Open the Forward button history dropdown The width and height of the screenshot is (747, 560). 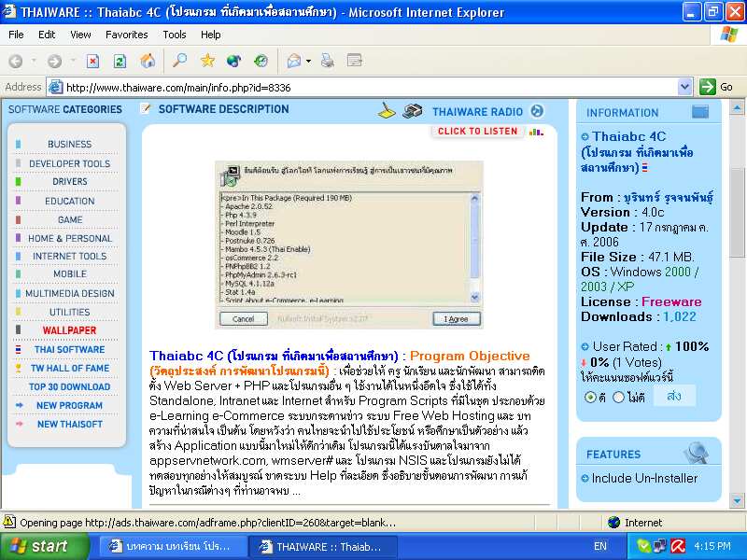[73, 61]
